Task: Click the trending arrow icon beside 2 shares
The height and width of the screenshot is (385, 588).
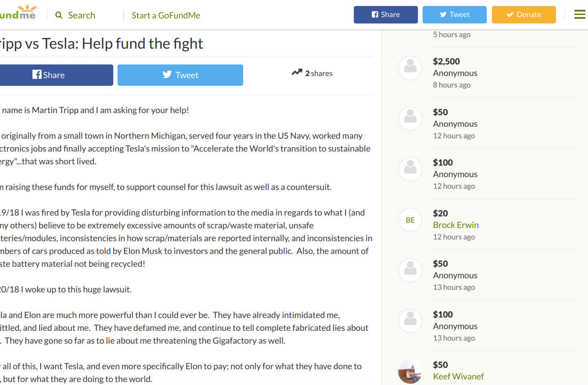Action: (297, 73)
